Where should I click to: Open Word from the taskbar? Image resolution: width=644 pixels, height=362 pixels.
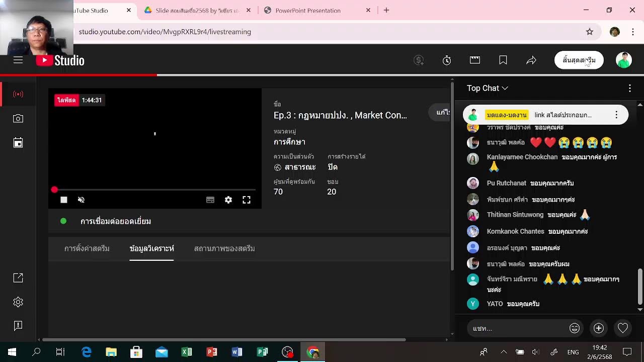[x=237, y=352]
